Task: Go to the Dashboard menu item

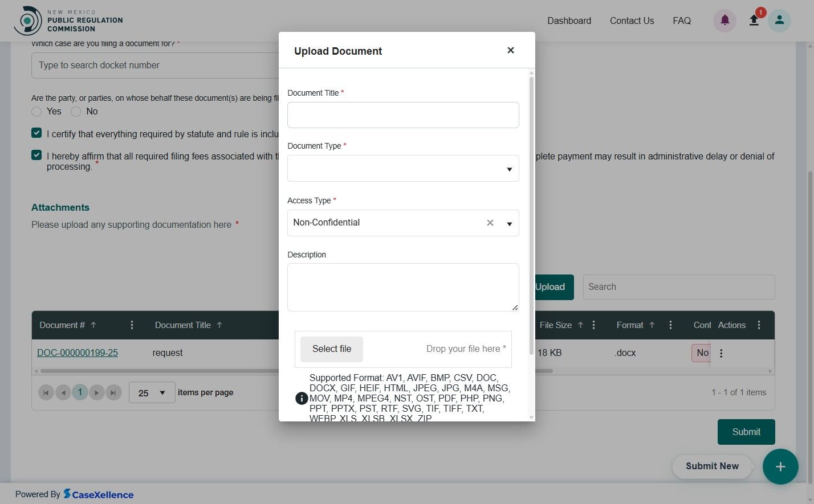Action: click(x=569, y=21)
